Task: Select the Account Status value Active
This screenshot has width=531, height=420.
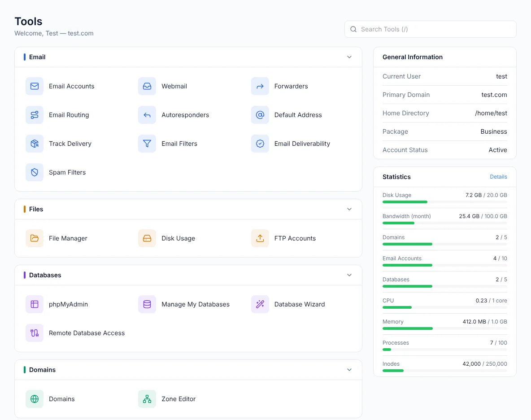Action: [498, 150]
